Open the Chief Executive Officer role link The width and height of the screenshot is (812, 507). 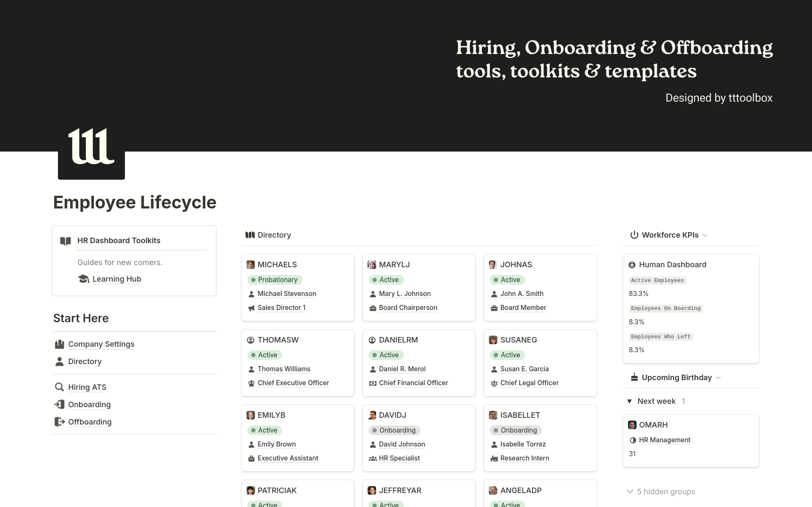click(x=293, y=383)
